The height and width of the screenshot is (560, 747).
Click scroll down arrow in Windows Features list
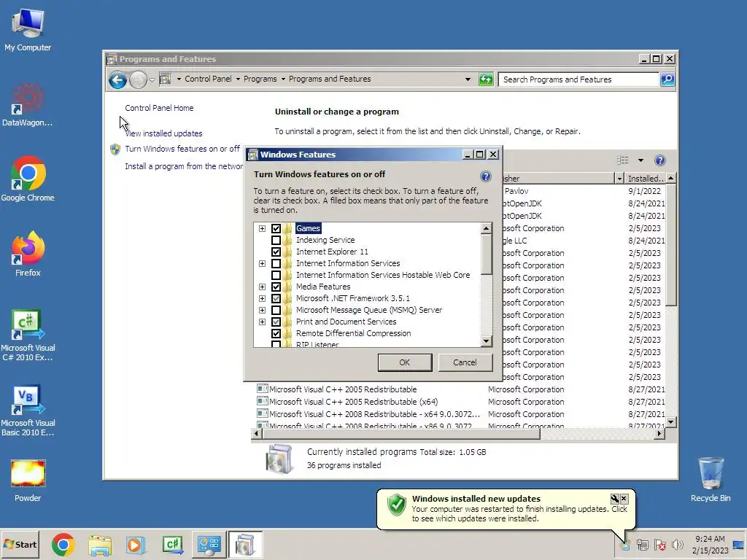click(486, 341)
